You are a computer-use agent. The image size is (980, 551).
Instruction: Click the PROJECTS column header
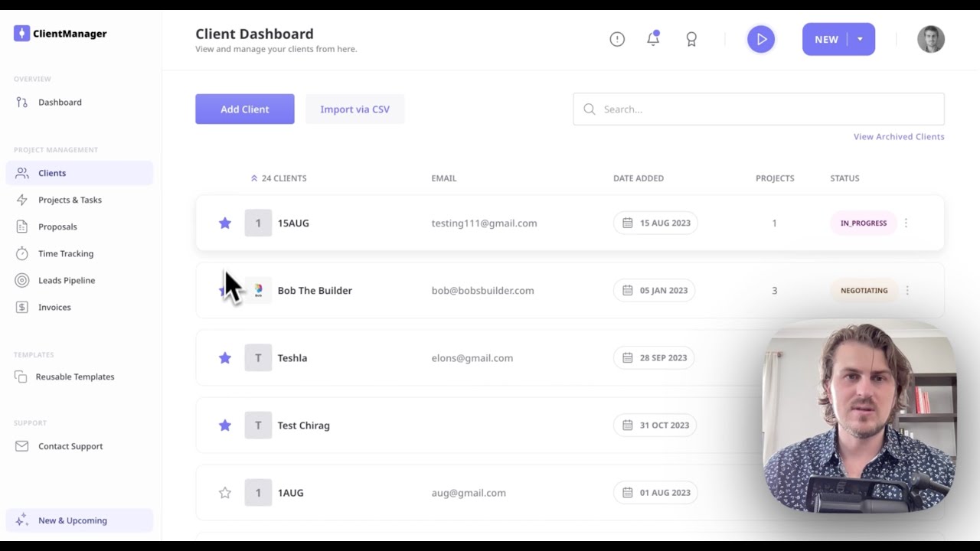[775, 178]
